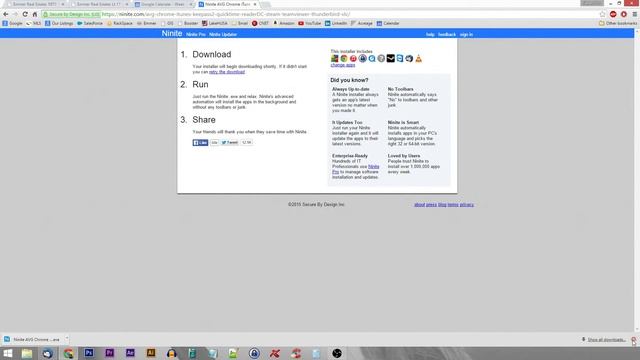The image size is (640, 360).
Task: Open the Calendar bookmark
Action: [x=388, y=23]
